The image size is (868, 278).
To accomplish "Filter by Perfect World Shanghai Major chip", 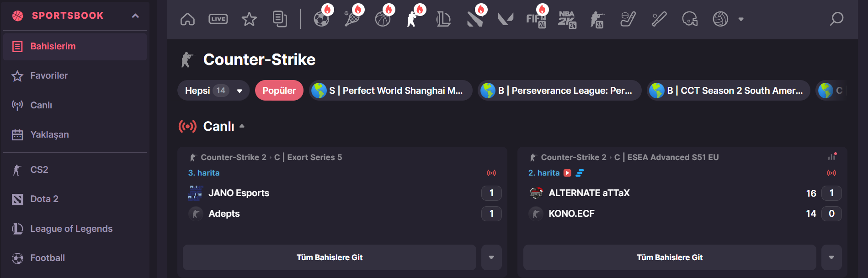I will pos(391,91).
